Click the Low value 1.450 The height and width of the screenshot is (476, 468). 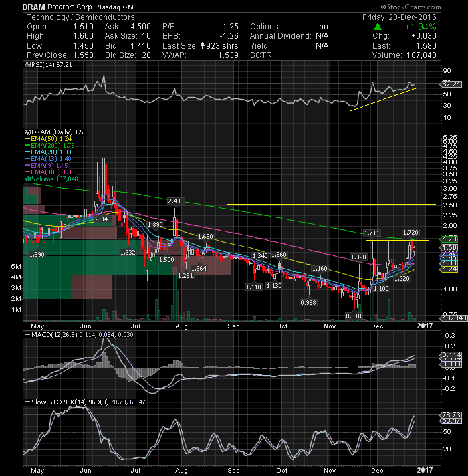point(83,46)
